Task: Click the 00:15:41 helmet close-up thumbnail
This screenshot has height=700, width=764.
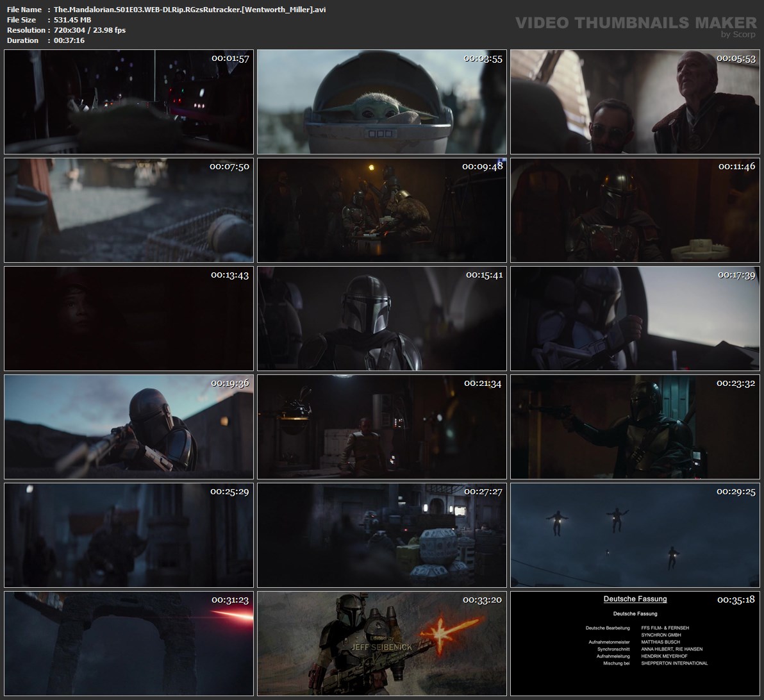Action: coord(382,319)
